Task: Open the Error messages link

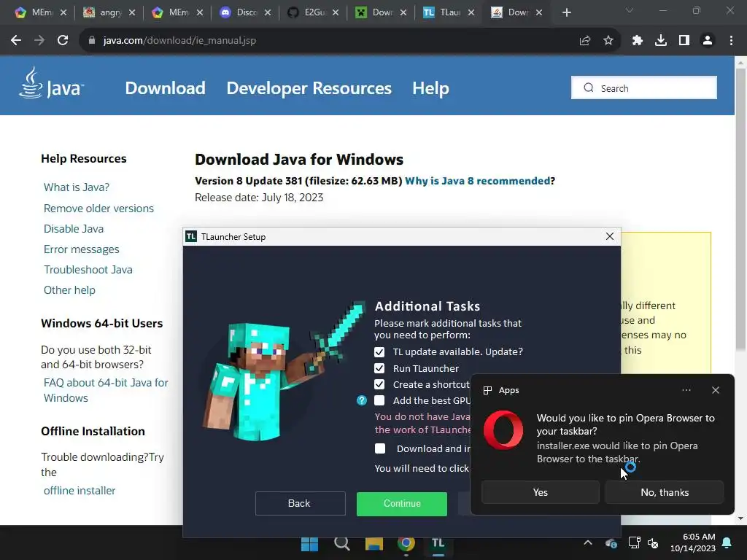Action: [x=82, y=249]
